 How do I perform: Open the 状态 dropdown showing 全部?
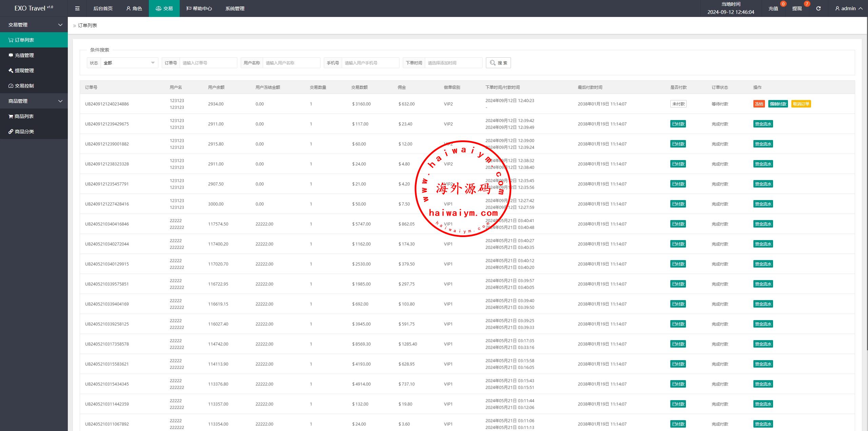pos(129,63)
